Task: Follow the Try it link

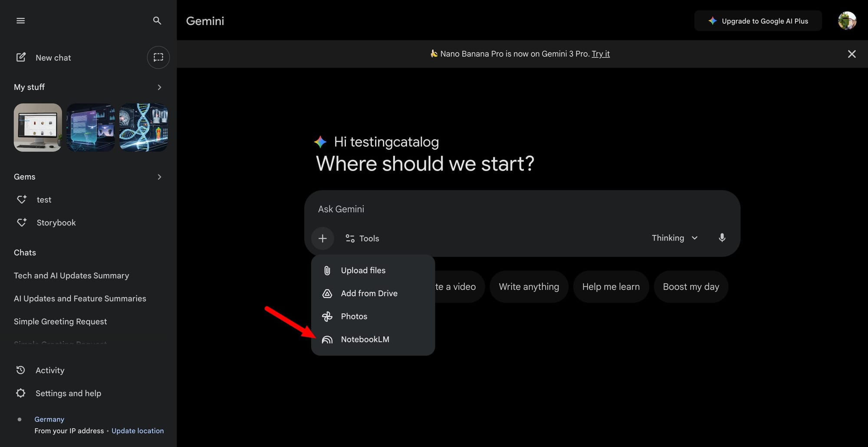Action: coord(600,54)
